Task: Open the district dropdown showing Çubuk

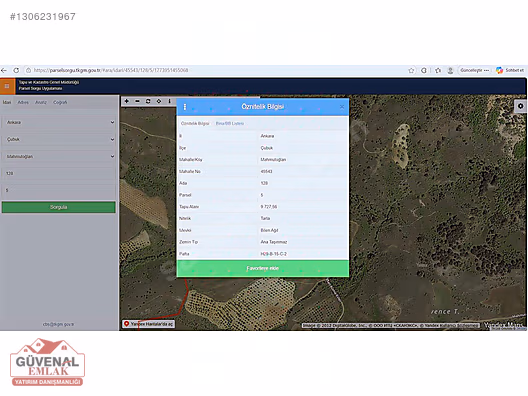Action: click(x=59, y=139)
